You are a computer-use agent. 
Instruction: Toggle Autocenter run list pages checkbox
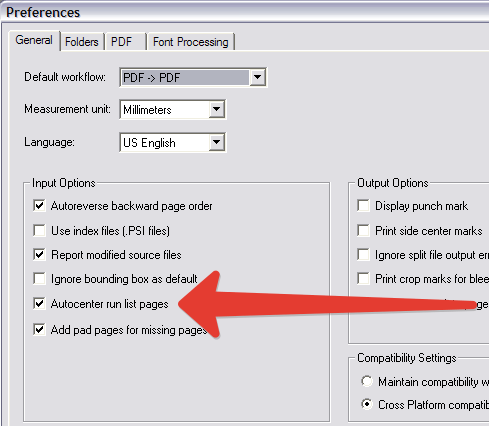(x=39, y=303)
